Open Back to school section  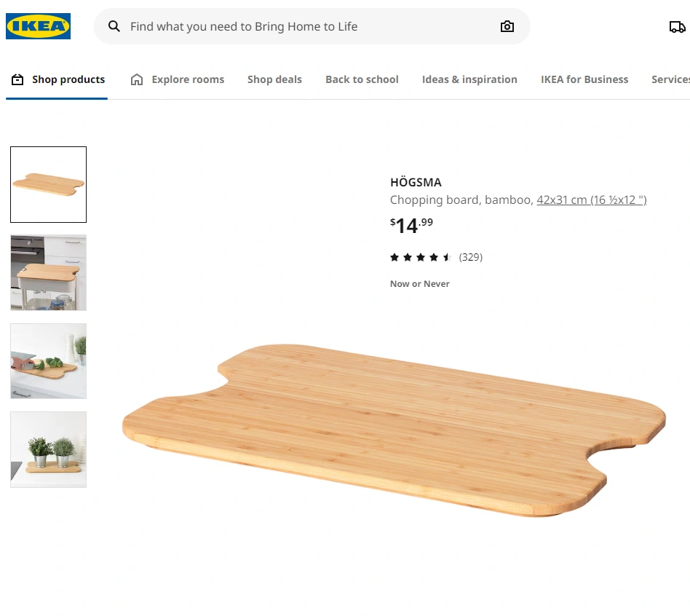coord(362,79)
